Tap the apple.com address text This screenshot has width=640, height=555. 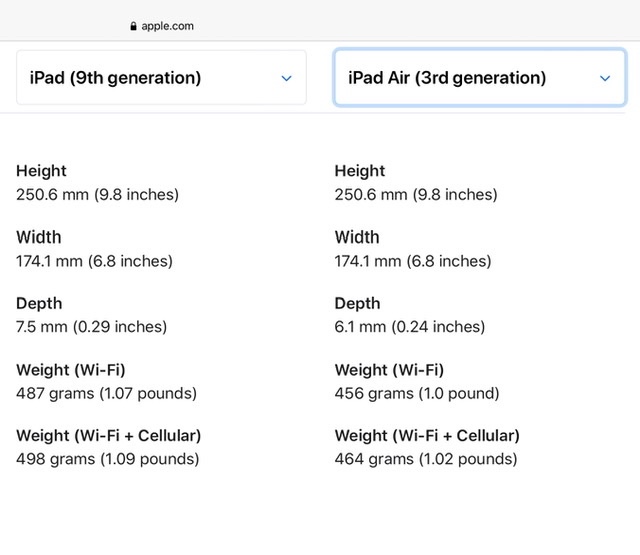(x=168, y=26)
